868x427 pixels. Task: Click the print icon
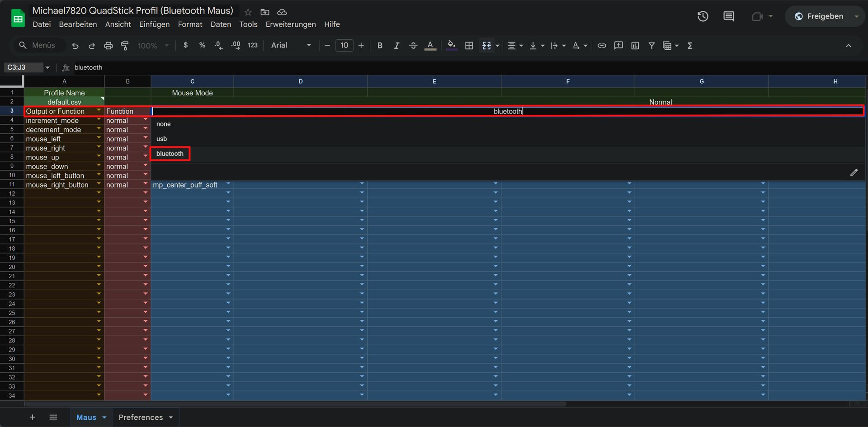coord(108,46)
